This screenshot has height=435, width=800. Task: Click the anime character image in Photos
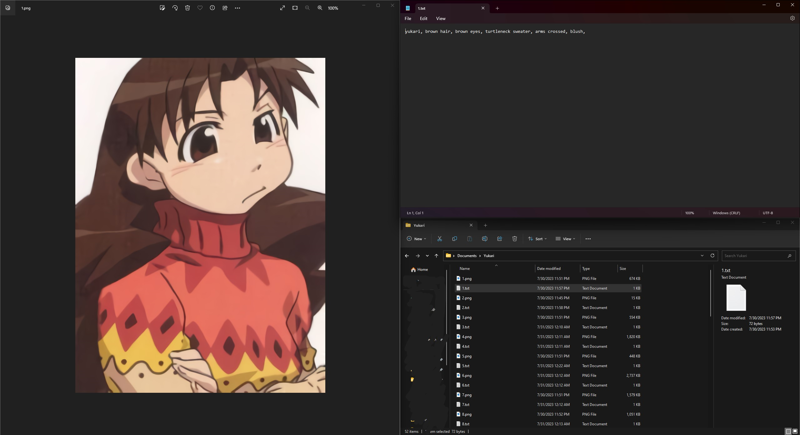click(200, 225)
